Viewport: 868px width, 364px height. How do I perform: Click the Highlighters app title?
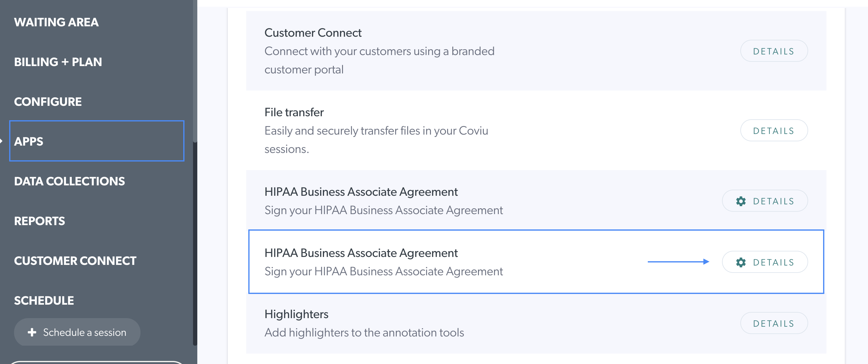pyautogui.click(x=296, y=314)
